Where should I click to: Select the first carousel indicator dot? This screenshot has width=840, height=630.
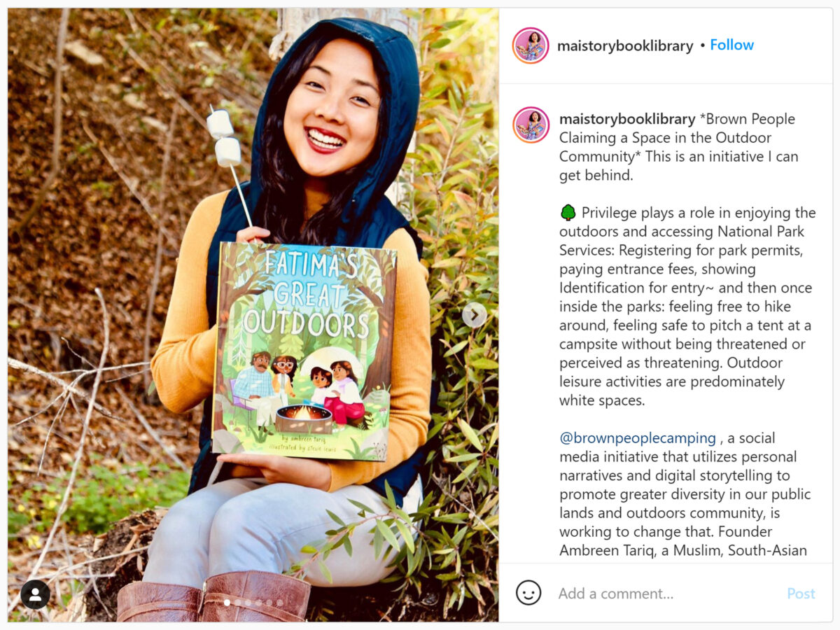(x=227, y=603)
